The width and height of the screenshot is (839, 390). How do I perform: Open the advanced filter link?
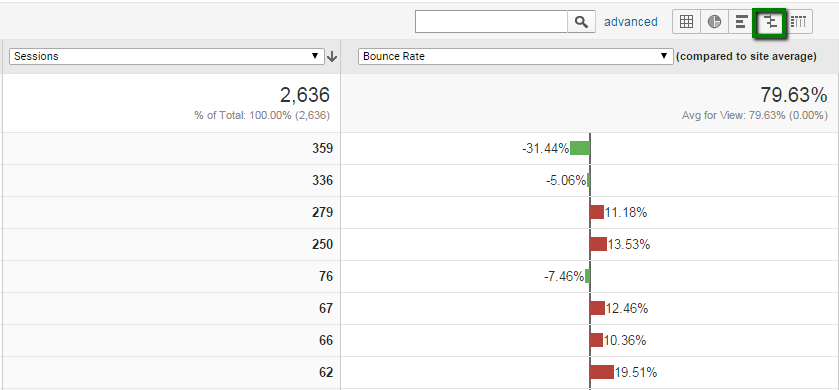[631, 22]
